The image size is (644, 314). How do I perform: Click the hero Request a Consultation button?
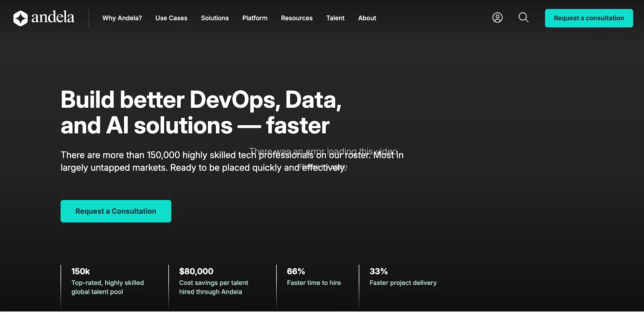(116, 211)
